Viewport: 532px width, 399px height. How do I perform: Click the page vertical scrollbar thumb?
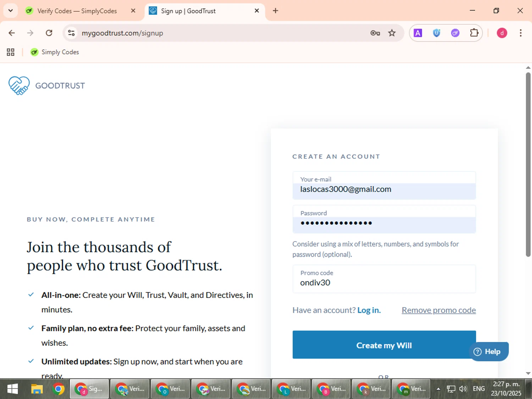(528, 164)
